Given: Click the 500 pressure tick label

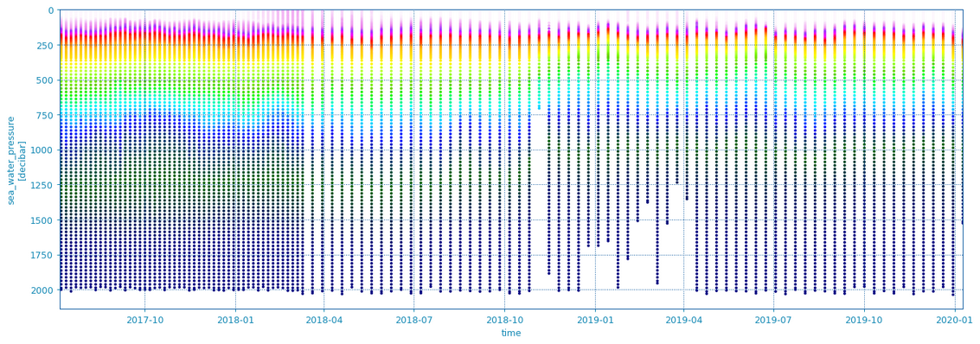Looking at the screenshot, I should (46, 80).
